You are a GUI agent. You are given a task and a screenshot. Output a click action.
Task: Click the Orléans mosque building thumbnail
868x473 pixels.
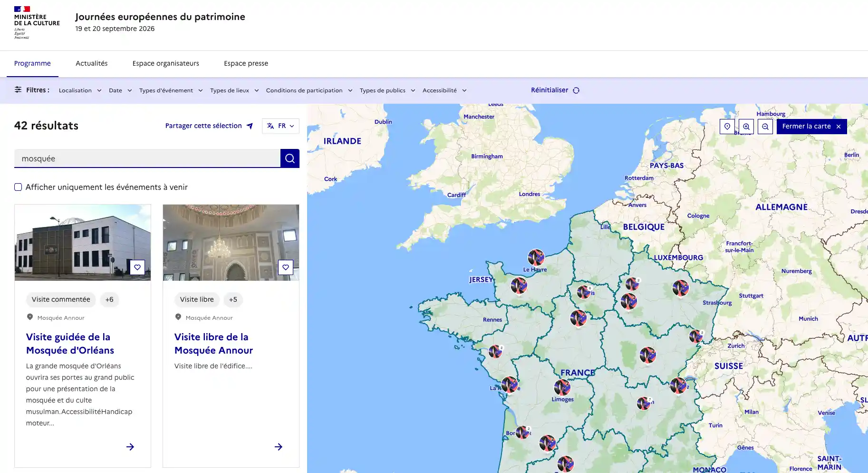click(x=83, y=242)
